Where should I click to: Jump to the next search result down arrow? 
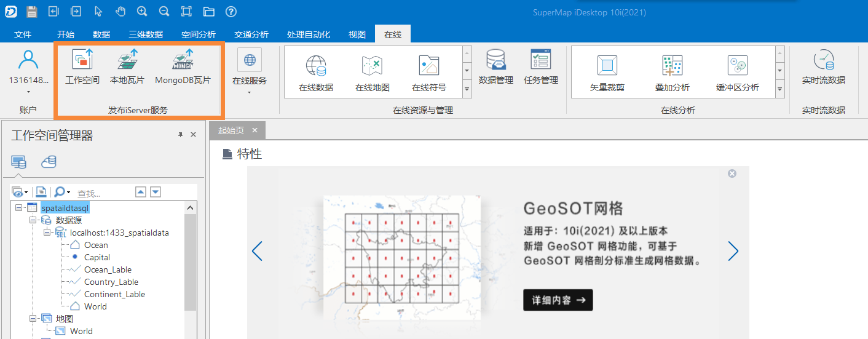click(x=156, y=192)
